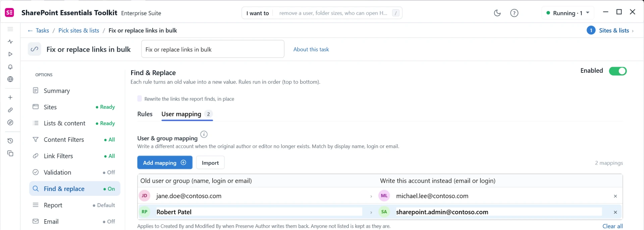Open the Email option
644x230 pixels.
(74, 222)
